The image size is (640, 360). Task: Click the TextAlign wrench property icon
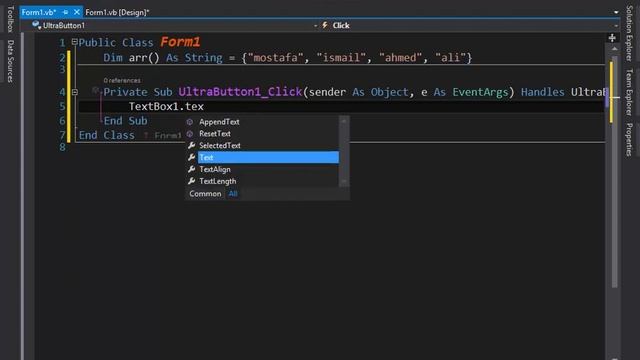click(x=191, y=169)
